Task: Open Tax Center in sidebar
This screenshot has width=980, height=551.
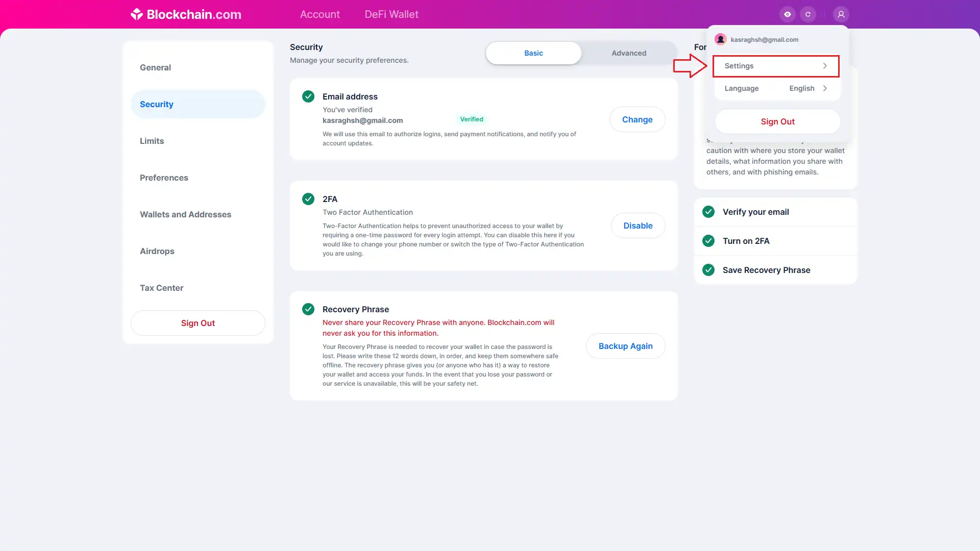Action: click(198, 288)
